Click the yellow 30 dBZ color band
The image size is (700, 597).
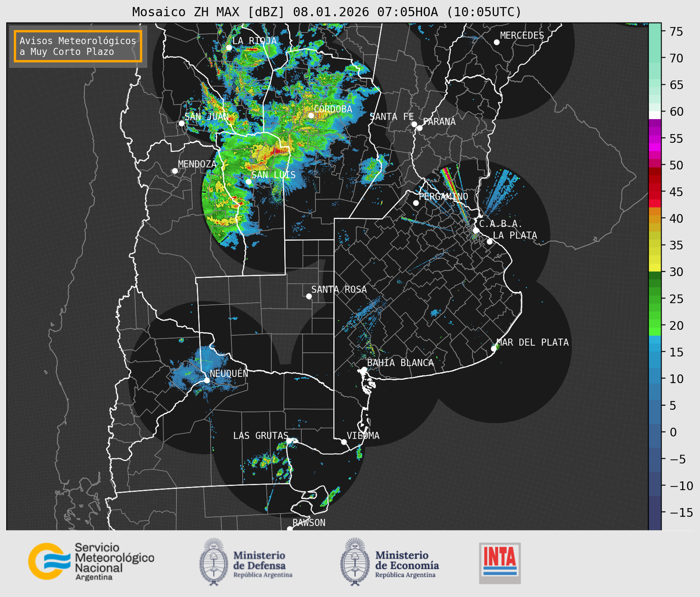(654, 268)
